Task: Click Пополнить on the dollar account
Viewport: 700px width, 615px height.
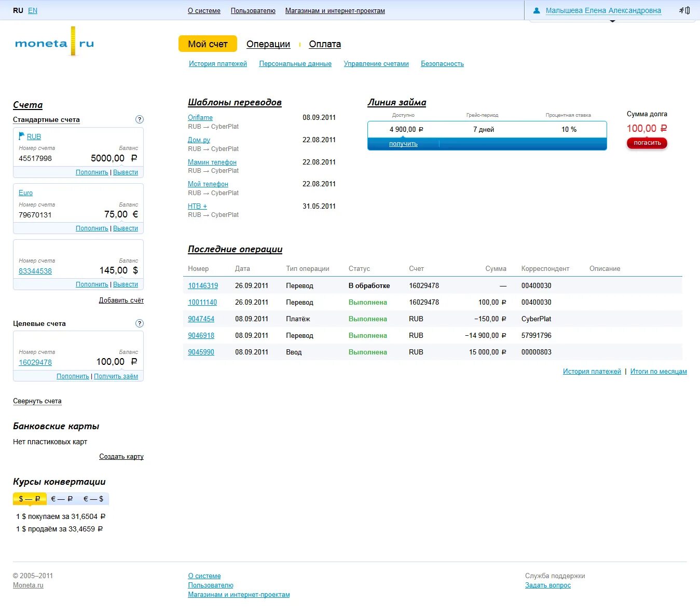Action: point(92,284)
